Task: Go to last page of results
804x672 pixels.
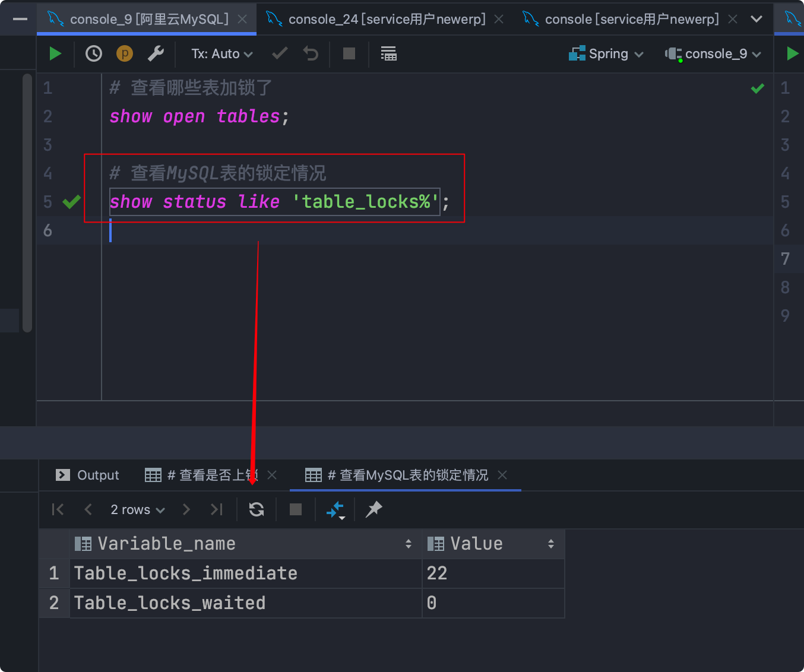Action: (x=217, y=509)
